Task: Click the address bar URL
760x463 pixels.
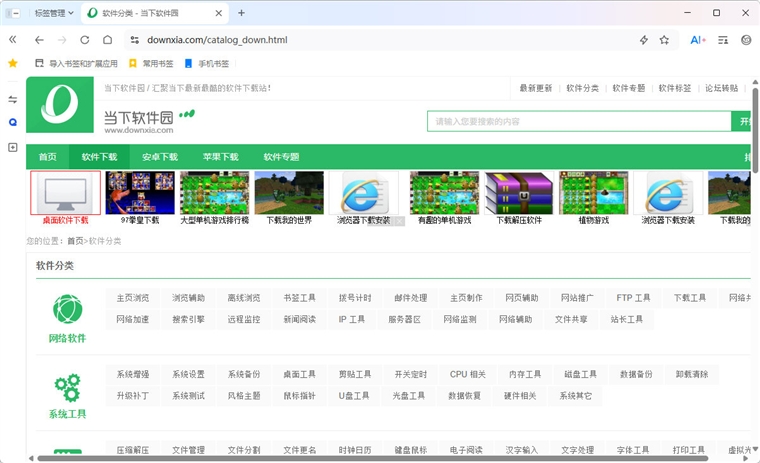Action: point(217,40)
